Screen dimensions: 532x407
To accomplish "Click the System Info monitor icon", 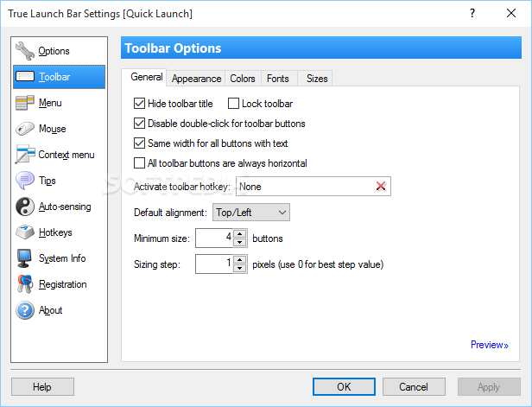I will [25, 258].
